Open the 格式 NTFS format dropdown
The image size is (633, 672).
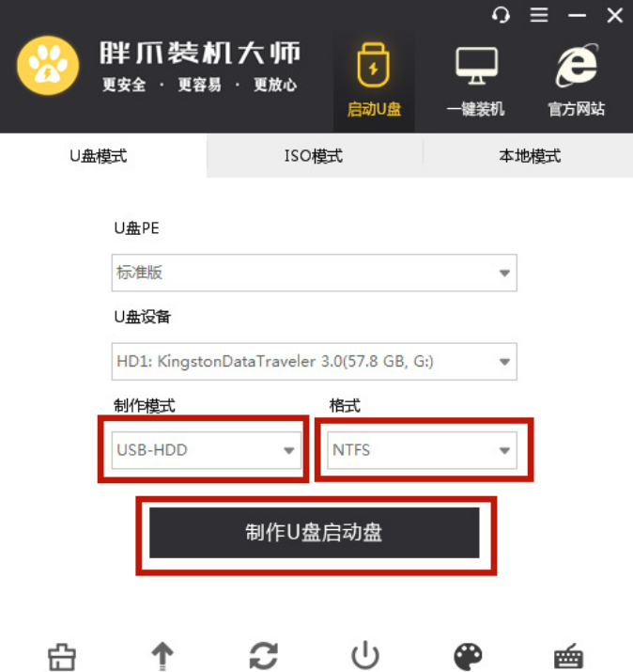(x=423, y=450)
